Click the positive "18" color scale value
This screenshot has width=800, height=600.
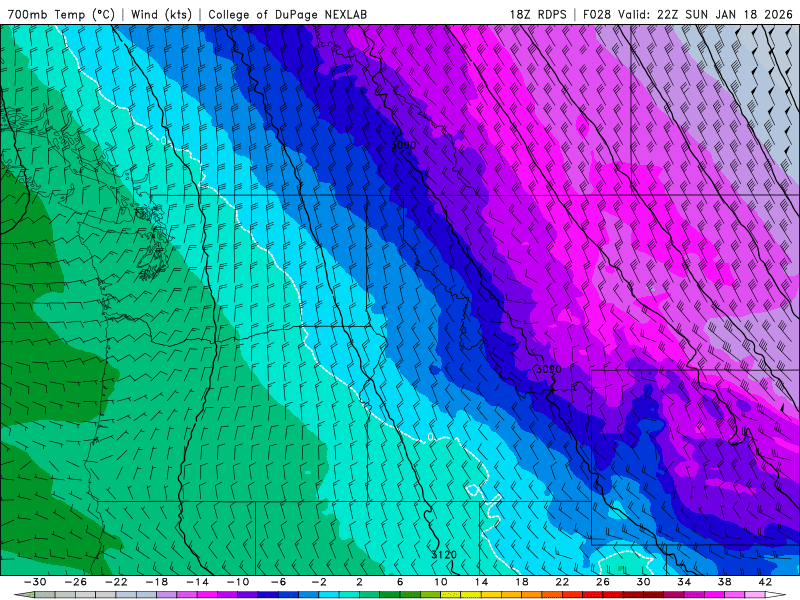(521, 582)
